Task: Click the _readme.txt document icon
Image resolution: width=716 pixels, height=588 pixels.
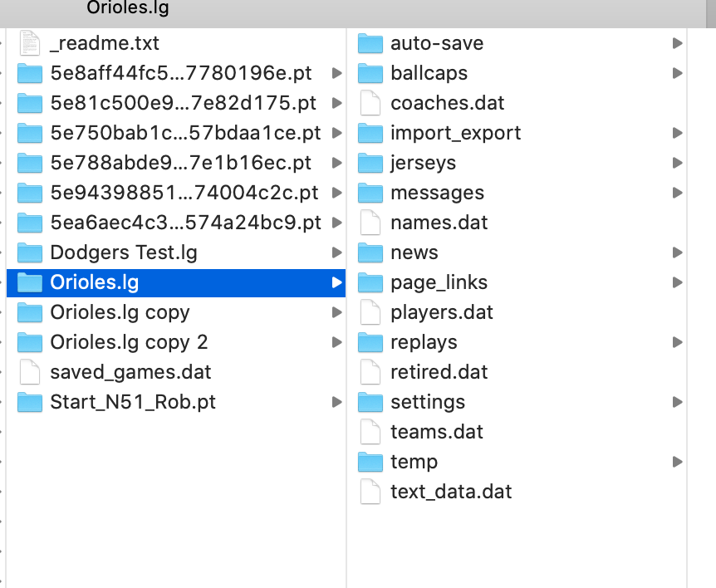Action: pos(30,43)
